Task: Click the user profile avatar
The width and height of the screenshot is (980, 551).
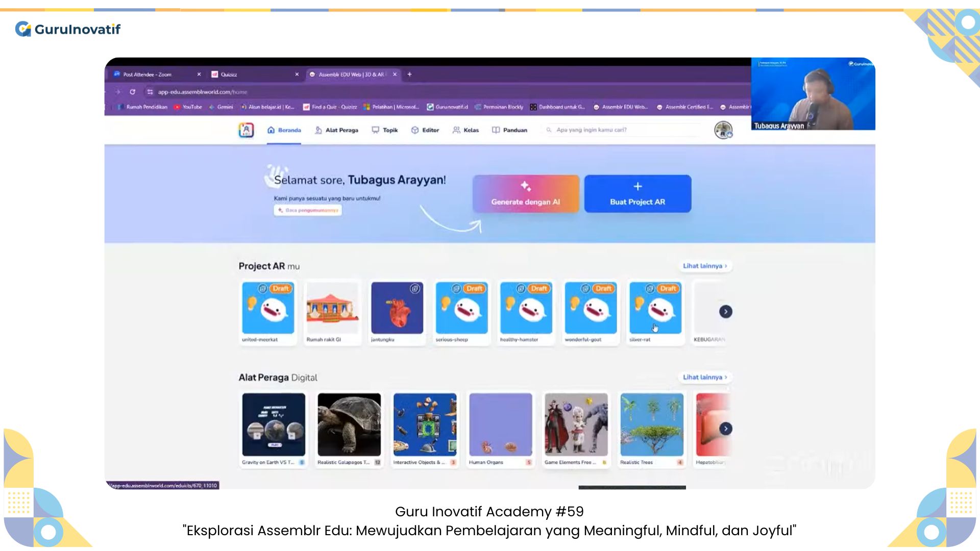Action: coord(723,130)
